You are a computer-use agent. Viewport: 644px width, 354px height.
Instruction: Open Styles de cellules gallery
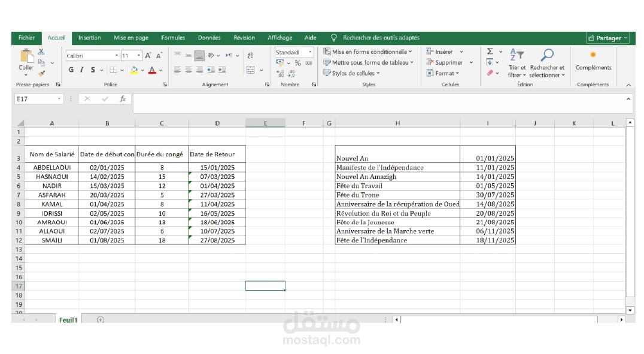click(351, 73)
